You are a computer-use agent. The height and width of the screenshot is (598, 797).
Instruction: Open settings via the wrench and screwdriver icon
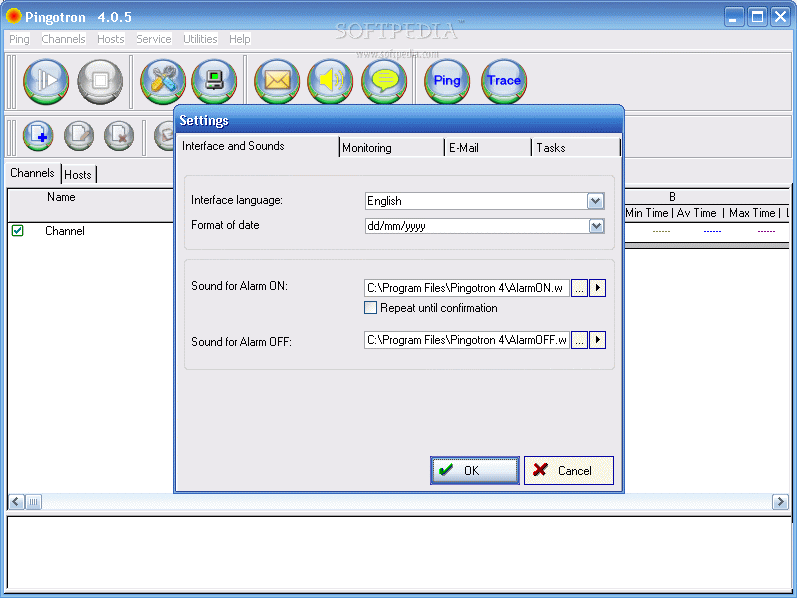(x=163, y=81)
